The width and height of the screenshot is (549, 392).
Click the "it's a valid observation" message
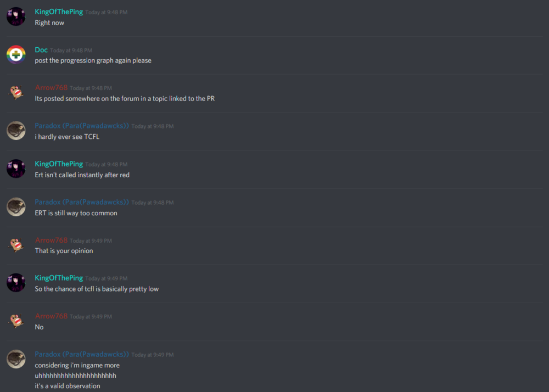click(x=67, y=386)
